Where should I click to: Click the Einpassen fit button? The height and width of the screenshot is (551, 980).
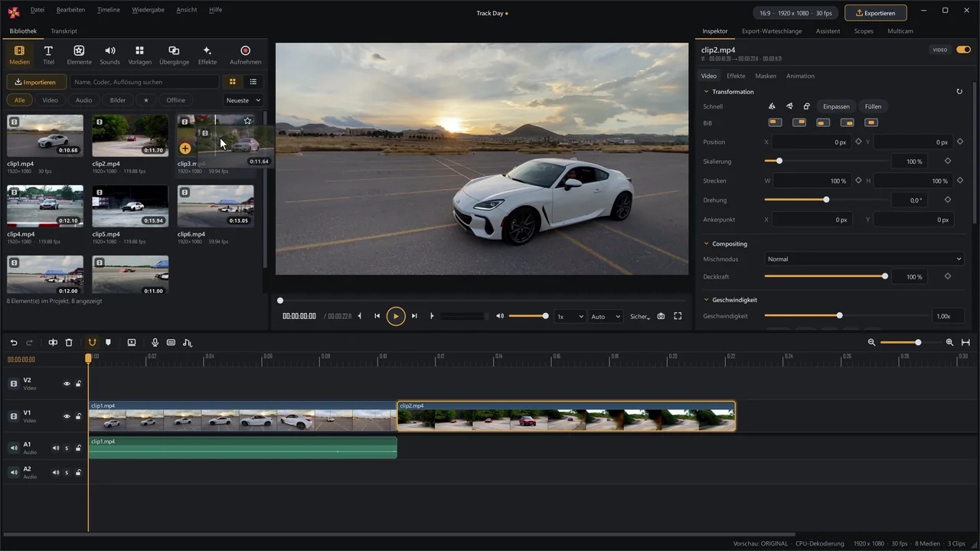pyautogui.click(x=836, y=106)
